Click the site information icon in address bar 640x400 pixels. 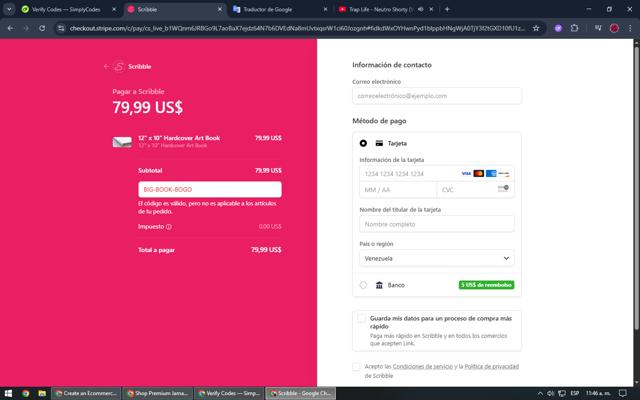[x=61, y=28]
